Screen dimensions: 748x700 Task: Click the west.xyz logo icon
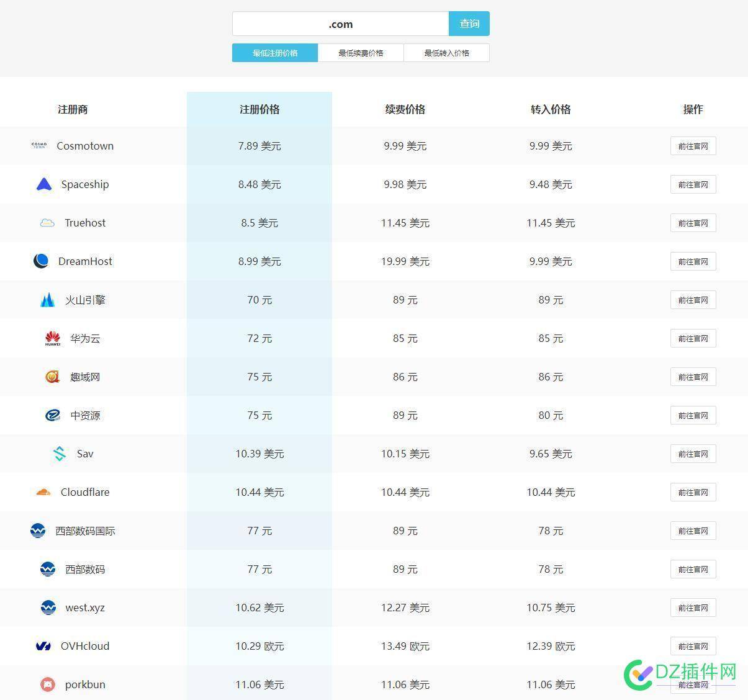(x=48, y=608)
